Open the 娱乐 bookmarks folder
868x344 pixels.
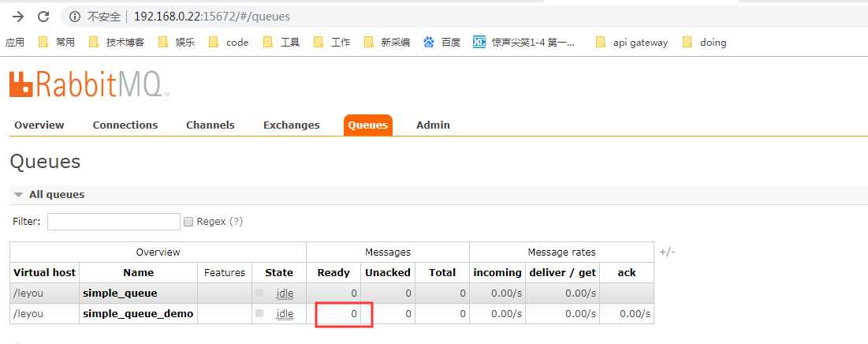[x=177, y=42]
